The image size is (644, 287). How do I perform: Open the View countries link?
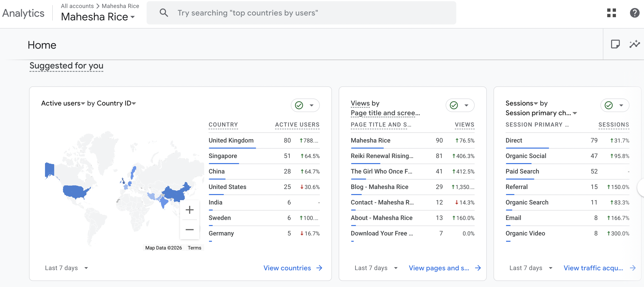[287, 268]
